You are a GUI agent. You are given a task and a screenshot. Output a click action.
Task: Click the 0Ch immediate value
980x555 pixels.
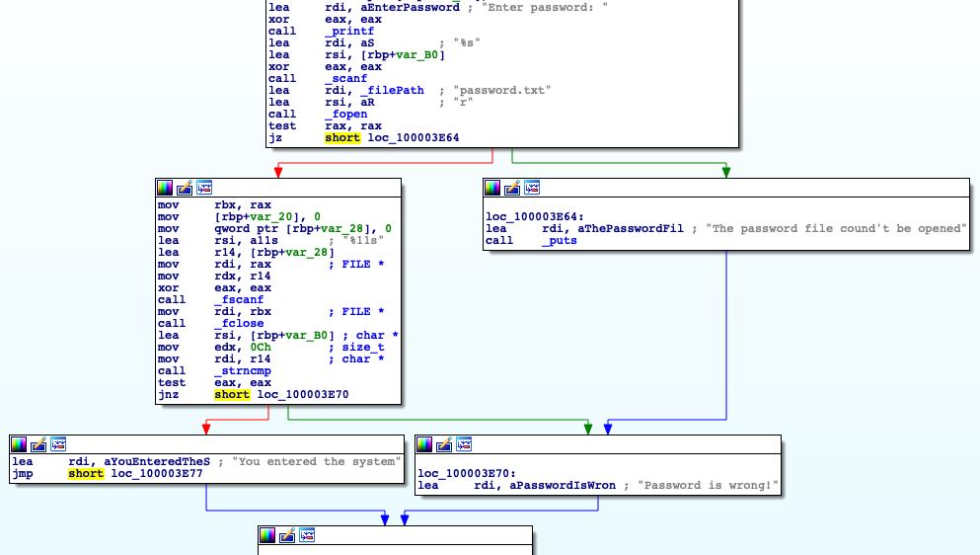pos(260,348)
